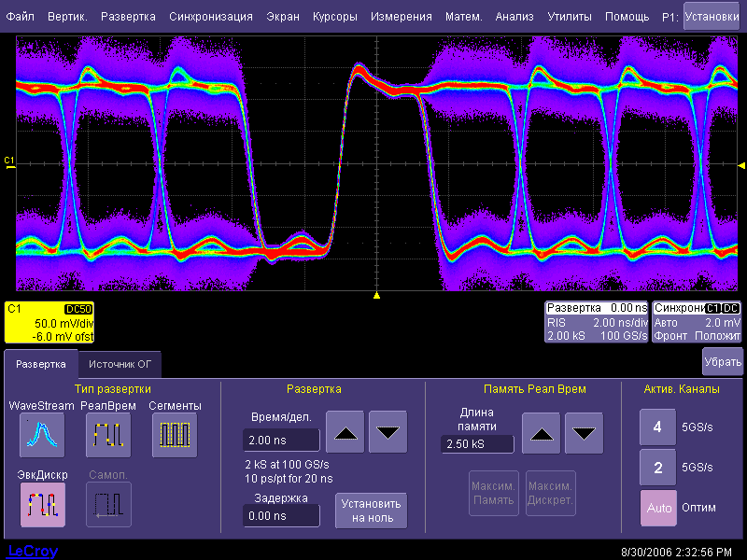Switch to the Источник ОГ tab
The width and height of the screenshot is (747, 560).
point(119,365)
